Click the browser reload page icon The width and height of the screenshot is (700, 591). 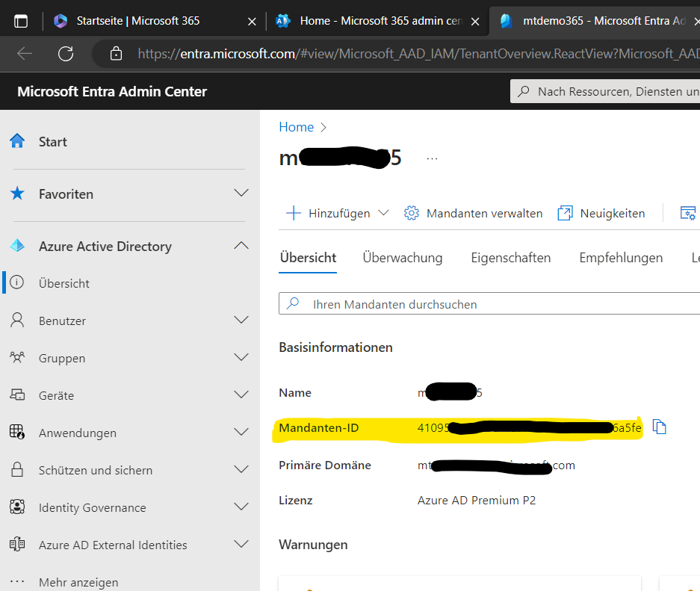[x=66, y=53]
